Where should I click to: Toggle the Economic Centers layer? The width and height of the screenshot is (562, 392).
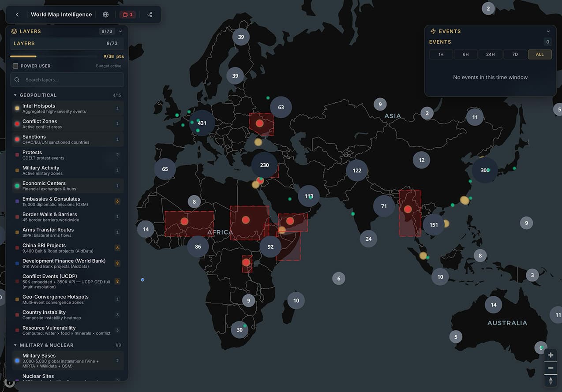(67, 186)
